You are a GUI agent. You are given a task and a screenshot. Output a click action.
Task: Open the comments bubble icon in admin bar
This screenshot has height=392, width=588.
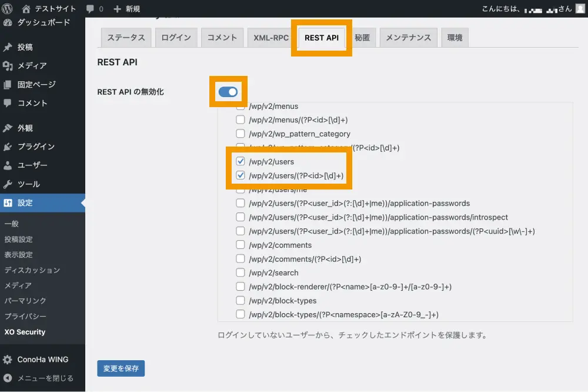[x=90, y=9]
